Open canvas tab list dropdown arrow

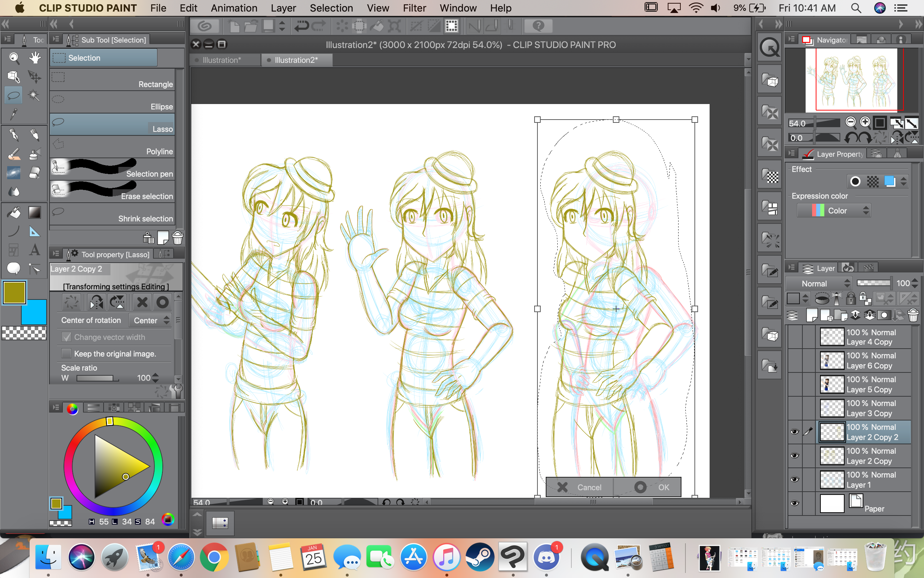(x=748, y=60)
